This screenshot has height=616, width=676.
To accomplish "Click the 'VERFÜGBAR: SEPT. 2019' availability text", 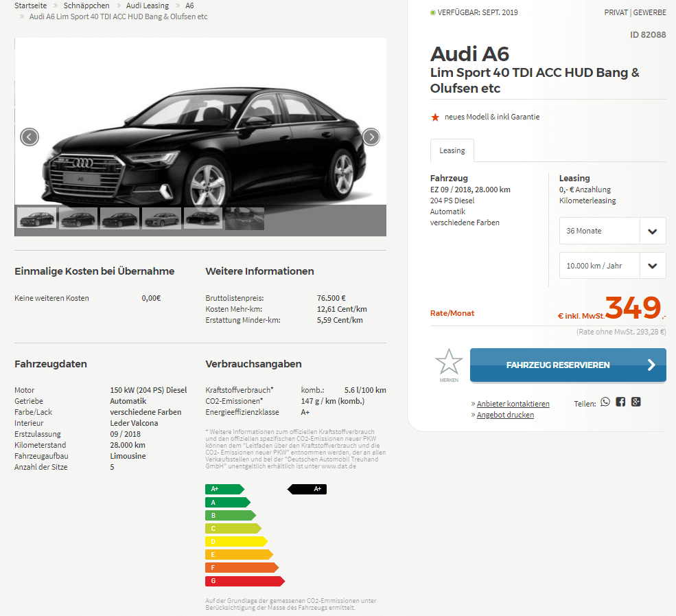I will click(478, 12).
